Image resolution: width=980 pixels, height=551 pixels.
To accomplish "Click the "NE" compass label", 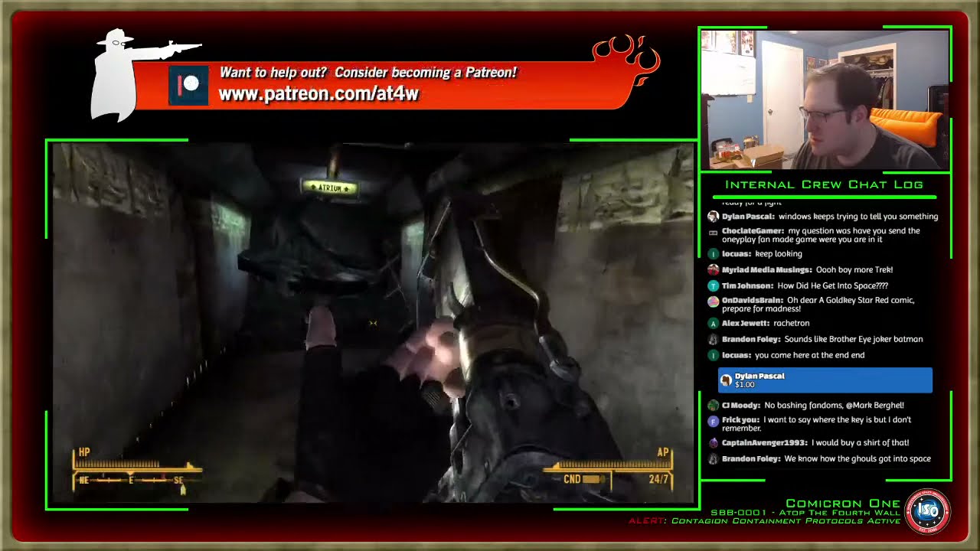I will point(84,481).
